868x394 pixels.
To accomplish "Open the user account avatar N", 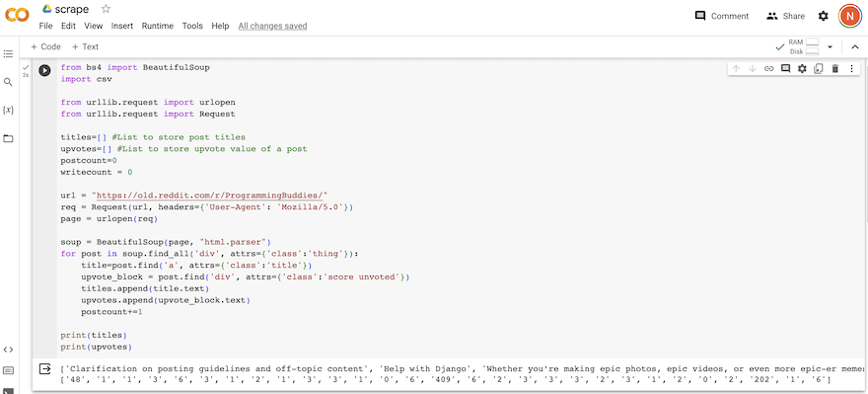I will pos(849,16).
